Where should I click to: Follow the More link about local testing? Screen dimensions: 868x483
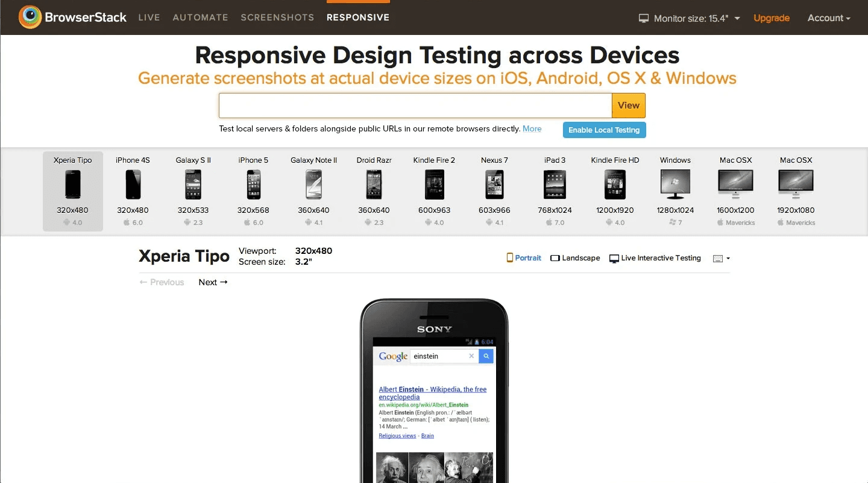coord(532,128)
